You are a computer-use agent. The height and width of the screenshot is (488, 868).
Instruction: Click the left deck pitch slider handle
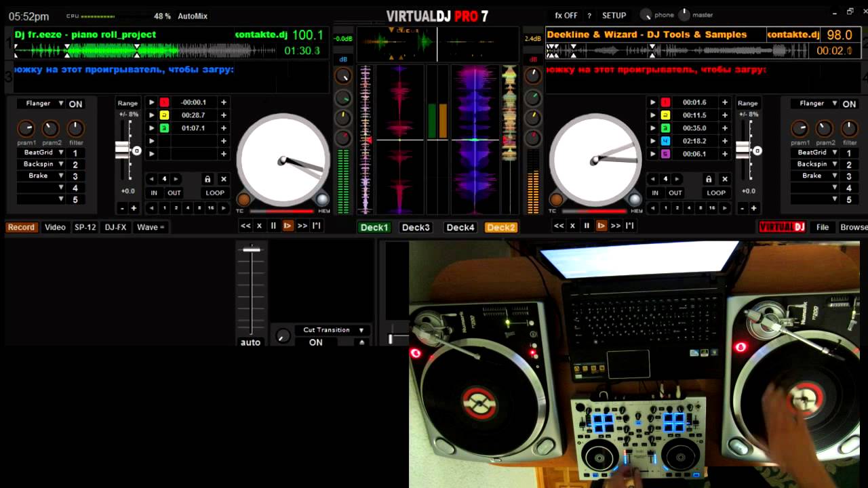pos(123,150)
